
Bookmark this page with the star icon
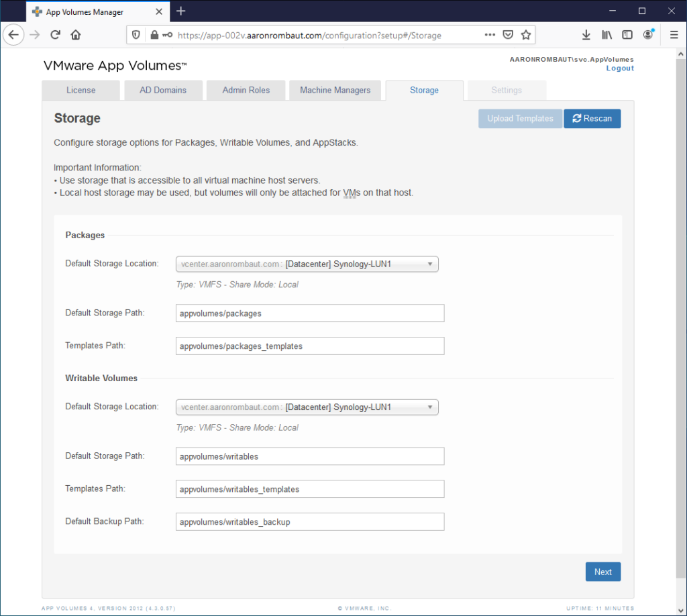point(527,35)
